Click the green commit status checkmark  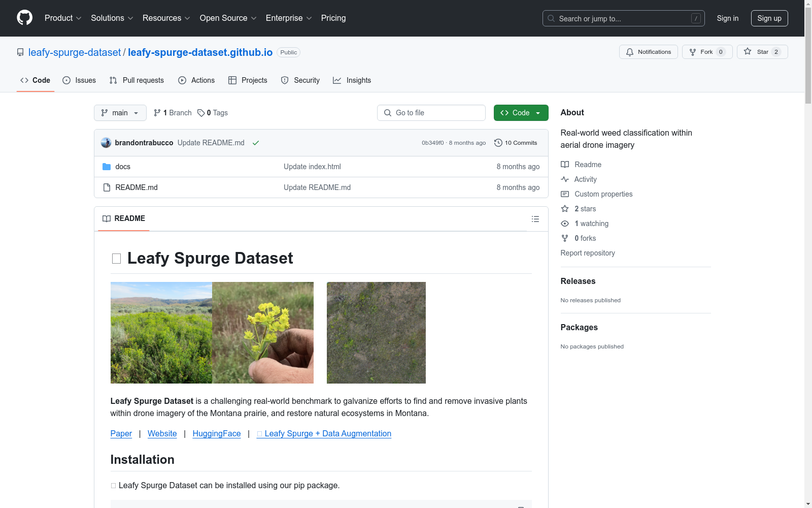click(x=256, y=143)
